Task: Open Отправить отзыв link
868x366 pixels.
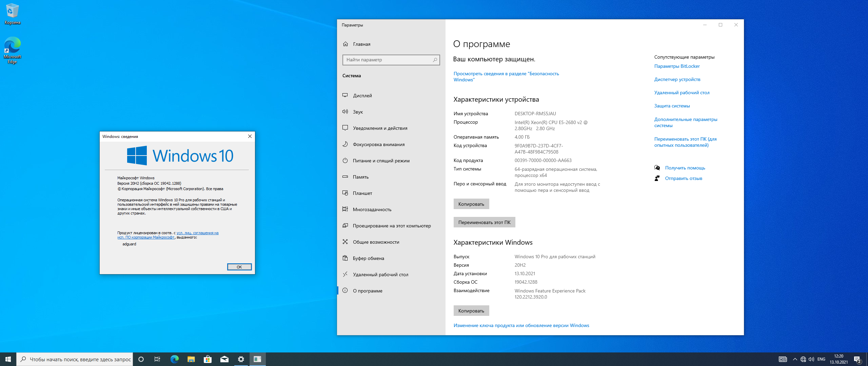Action: pos(684,178)
